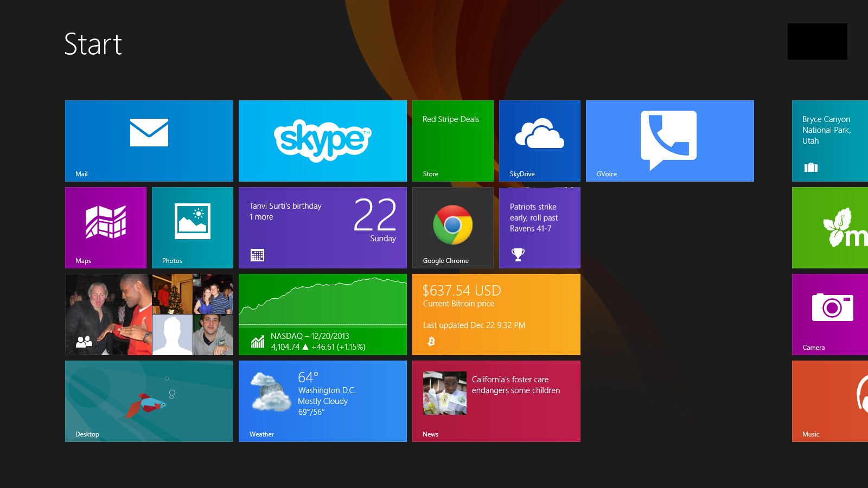Click the user account area at top right
The height and width of the screenshot is (488, 868).
point(817,41)
